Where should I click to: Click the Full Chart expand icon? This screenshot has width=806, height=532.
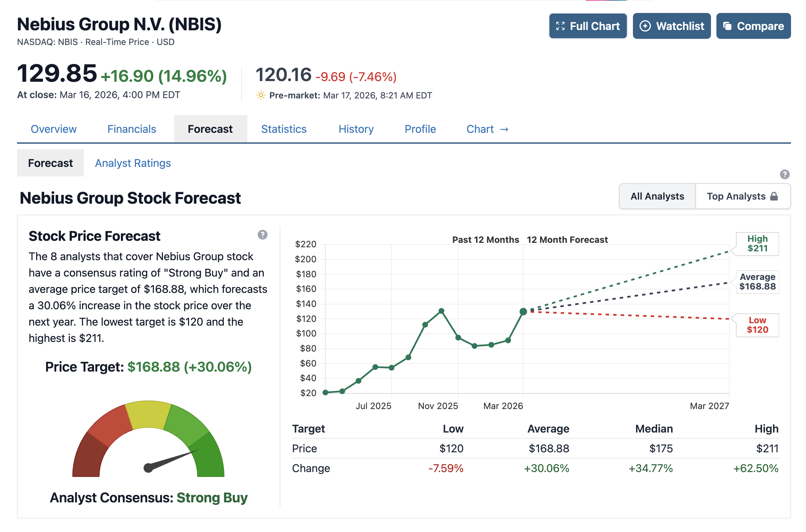point(560,26)
